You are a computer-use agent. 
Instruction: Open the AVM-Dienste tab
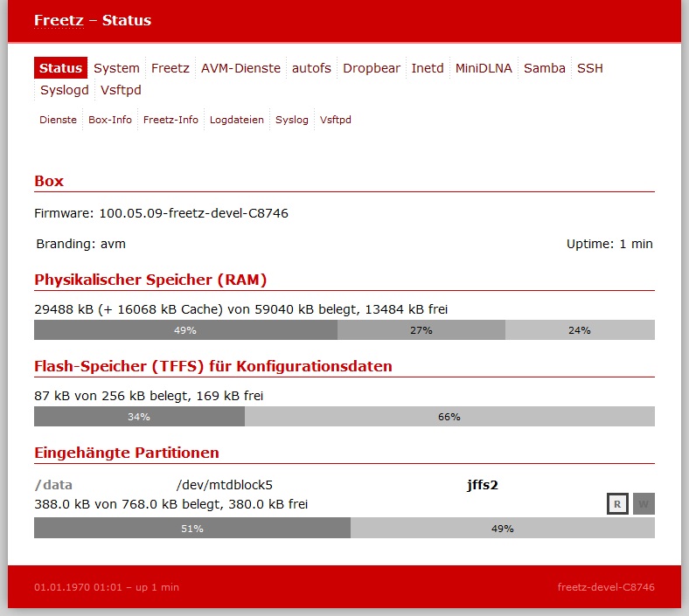(x=240, y=68)
